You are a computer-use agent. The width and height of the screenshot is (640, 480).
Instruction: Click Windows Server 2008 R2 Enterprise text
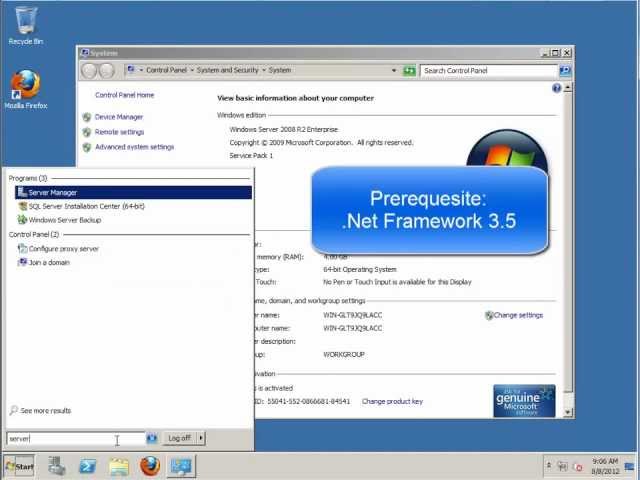point(284,129)
